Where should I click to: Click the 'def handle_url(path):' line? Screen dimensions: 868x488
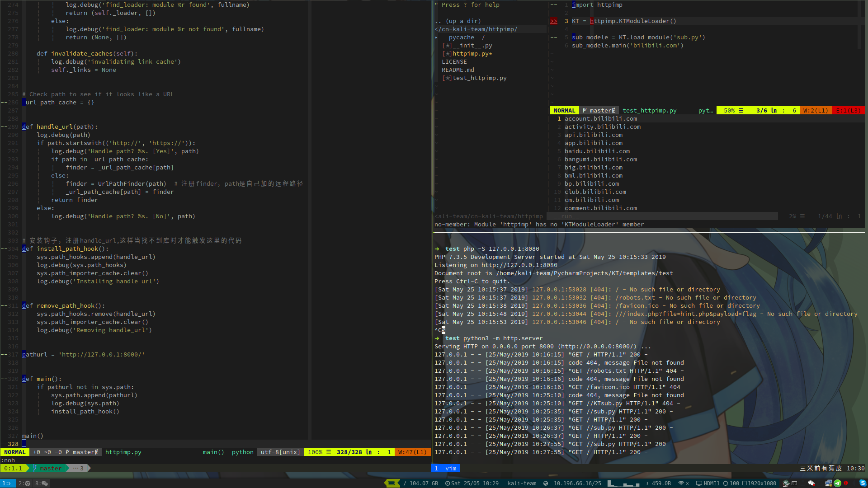coord(60,127)
